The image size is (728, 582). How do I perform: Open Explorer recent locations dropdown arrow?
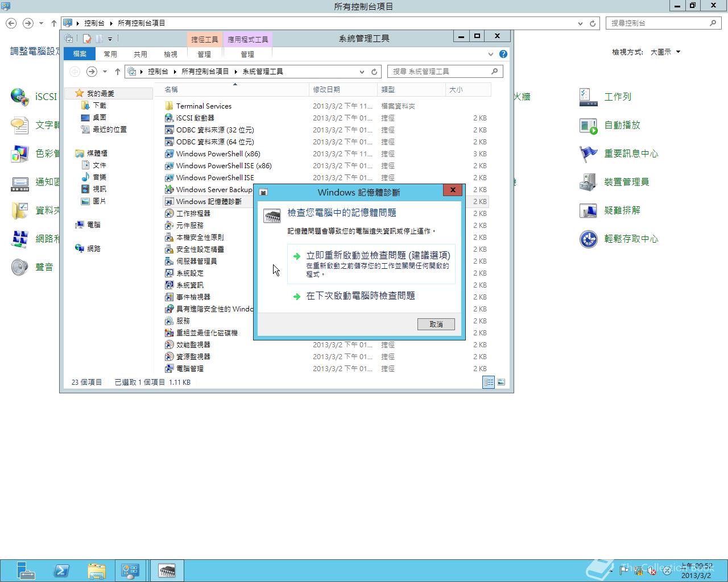tap(105, 72)
